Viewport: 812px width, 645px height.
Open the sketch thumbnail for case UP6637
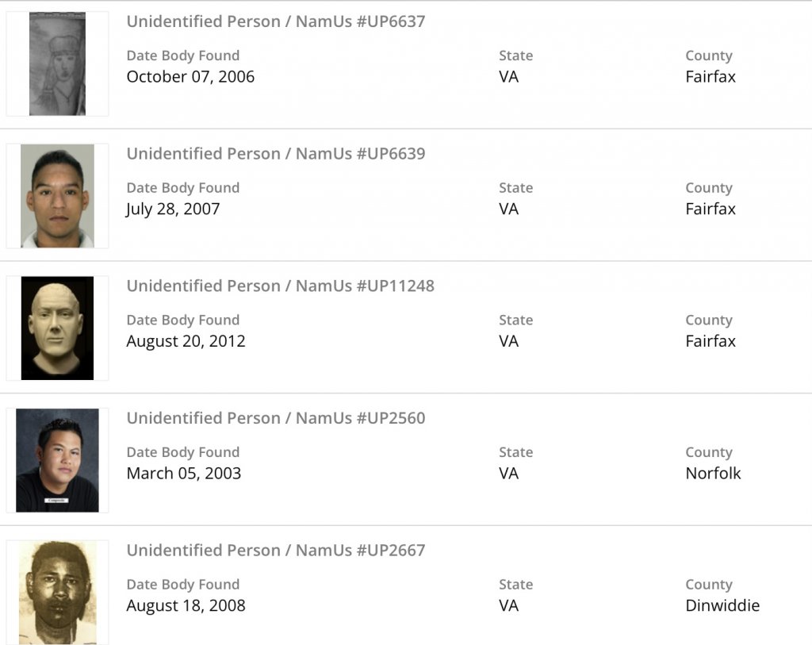[57, 64]
